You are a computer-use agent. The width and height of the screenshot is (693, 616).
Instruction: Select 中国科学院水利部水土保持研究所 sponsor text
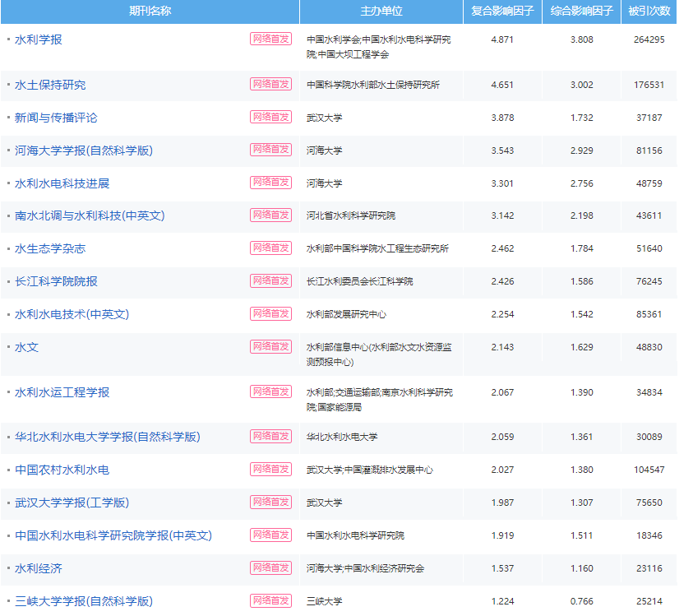pyautogui.click(x=373, y=85)
